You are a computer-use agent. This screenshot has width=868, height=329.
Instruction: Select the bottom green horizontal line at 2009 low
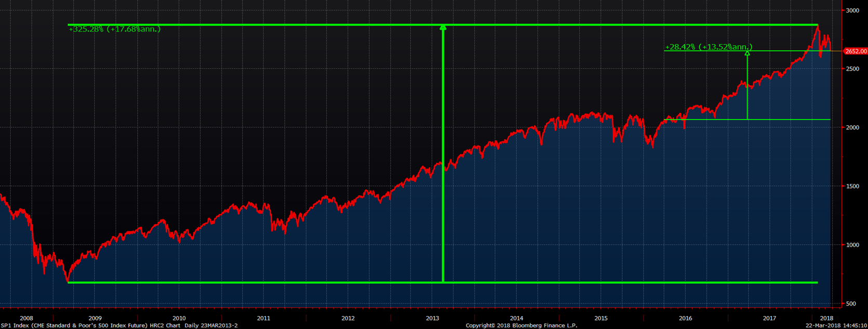[260, 282]
